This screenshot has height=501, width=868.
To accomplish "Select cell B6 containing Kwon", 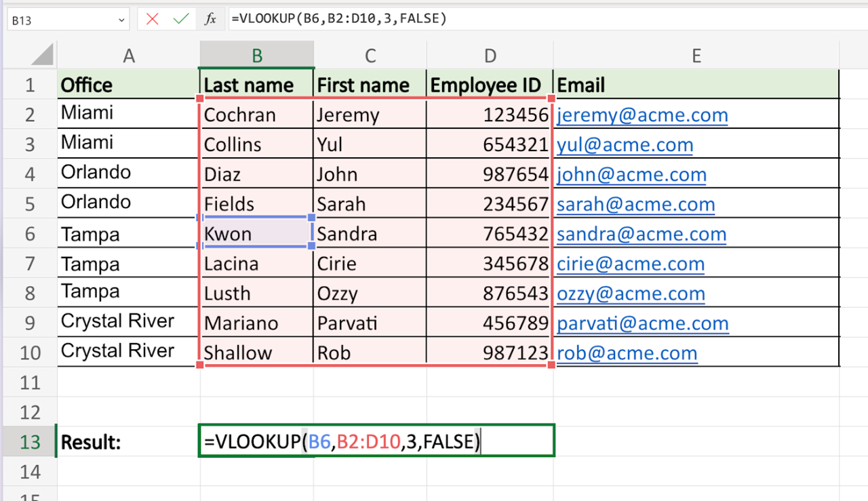I will click(256, 233).
